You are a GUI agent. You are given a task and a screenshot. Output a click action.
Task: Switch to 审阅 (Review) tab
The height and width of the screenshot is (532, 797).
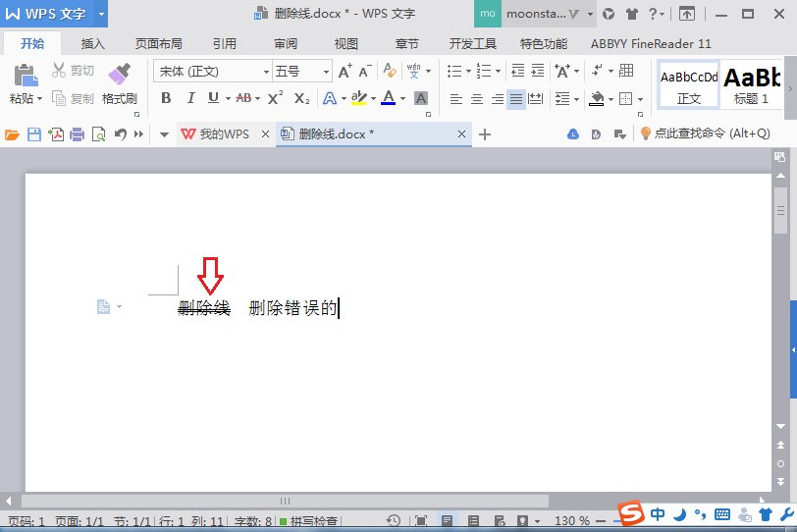coord(286,44)
